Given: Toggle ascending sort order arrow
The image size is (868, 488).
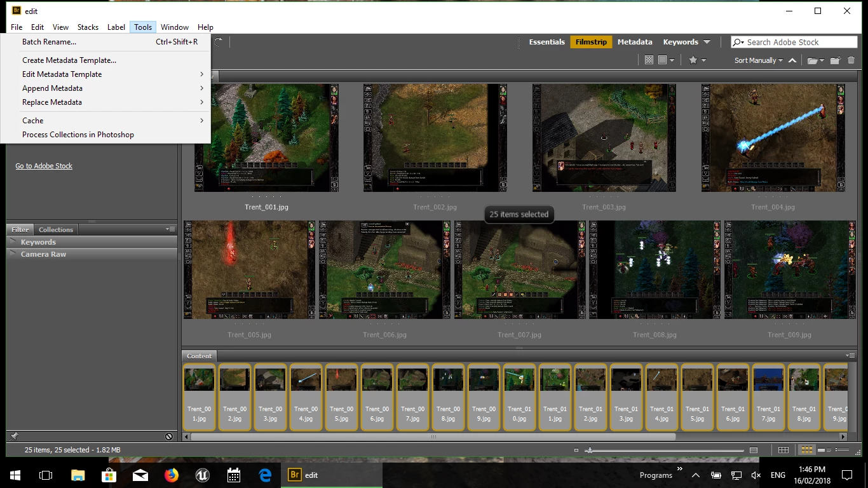Looking at the screenshot, I should coord(792,60).
